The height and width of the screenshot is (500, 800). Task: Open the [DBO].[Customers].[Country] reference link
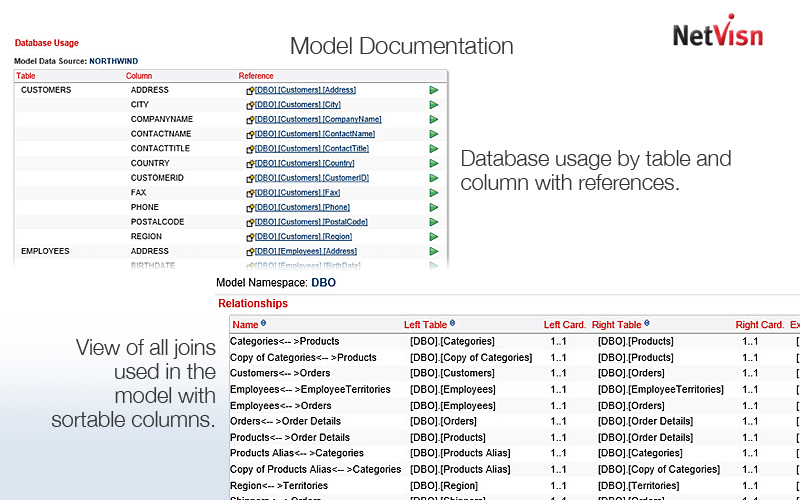(305, 163)
